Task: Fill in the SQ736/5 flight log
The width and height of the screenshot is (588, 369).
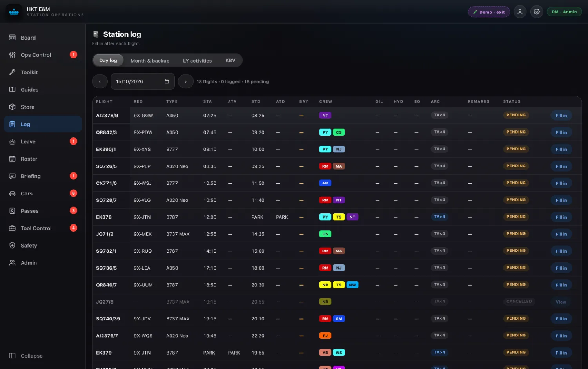Action: coord(561,268)
